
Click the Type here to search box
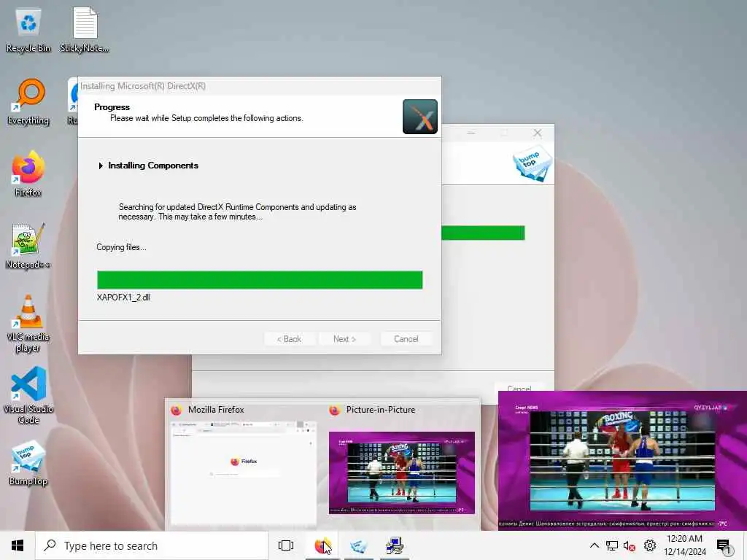(x=152, y=545)
